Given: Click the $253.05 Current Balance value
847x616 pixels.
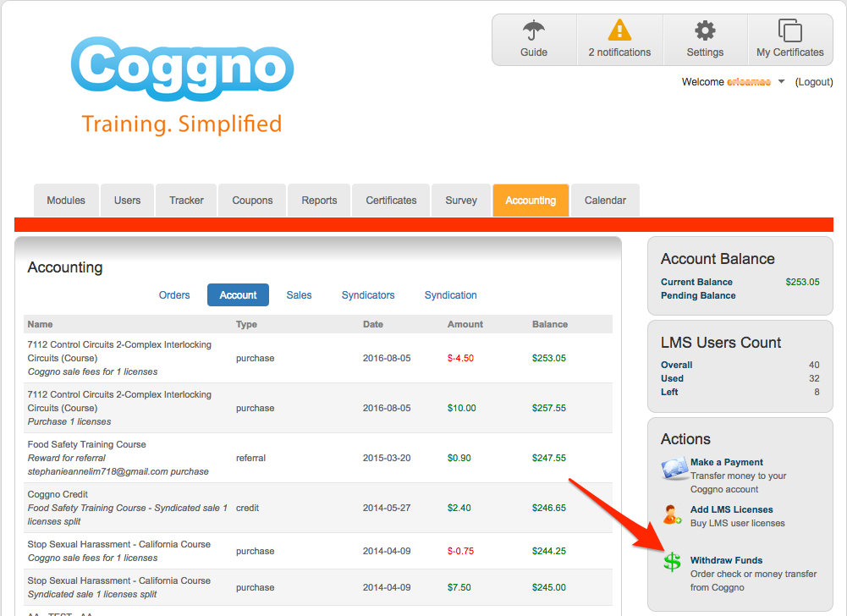Looking at the screenshot, I should coord(802,282).
